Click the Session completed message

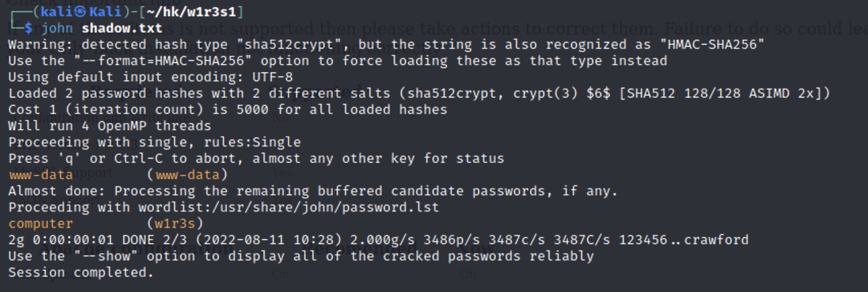pos(80,272)
